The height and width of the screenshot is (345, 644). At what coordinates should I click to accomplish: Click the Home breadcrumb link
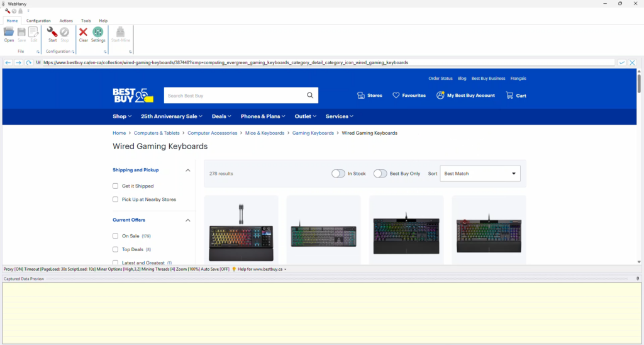pos(119,133)
